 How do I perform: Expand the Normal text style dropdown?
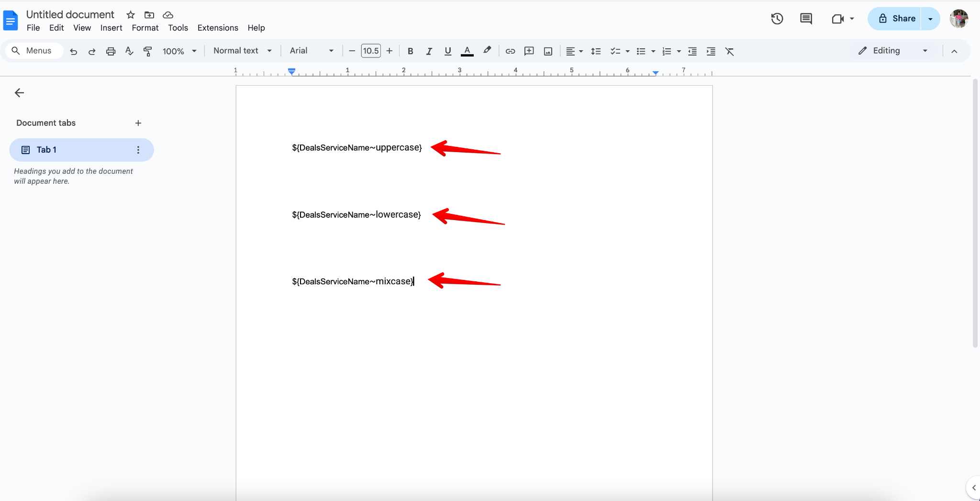[x=242, y=51]
